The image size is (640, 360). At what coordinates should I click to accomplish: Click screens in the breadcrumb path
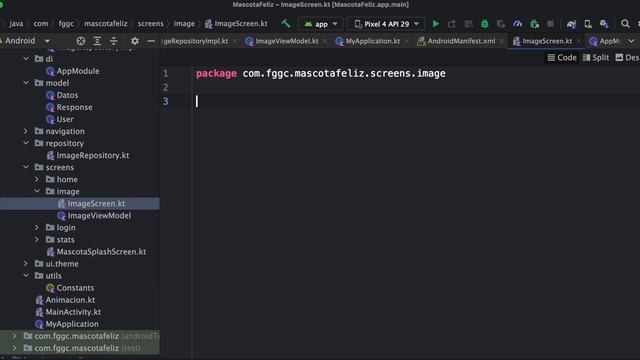(x=151, y=24)
